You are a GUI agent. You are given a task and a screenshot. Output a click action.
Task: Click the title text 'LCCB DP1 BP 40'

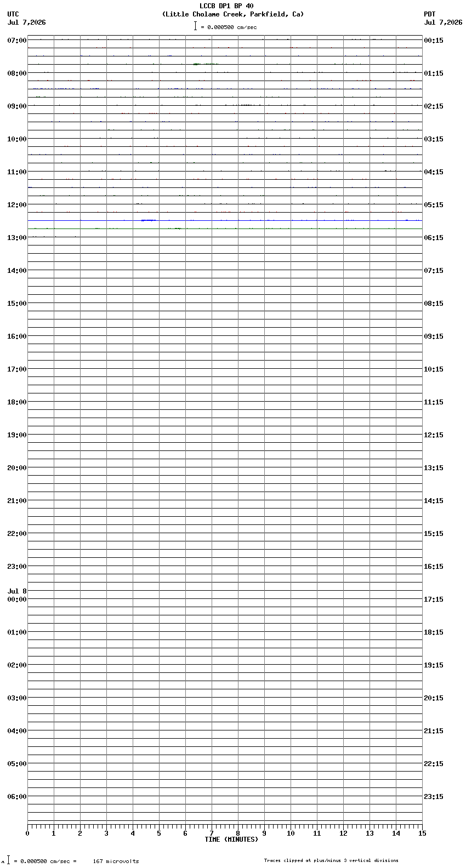tap(226, 6)
